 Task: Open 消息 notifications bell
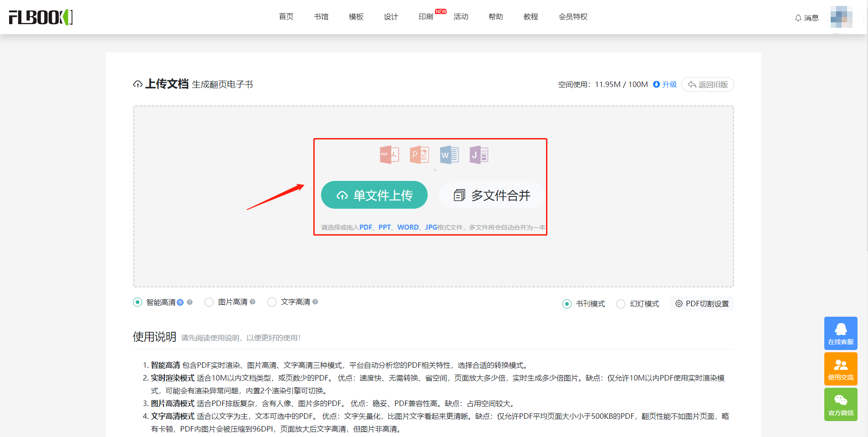(807, 18)
